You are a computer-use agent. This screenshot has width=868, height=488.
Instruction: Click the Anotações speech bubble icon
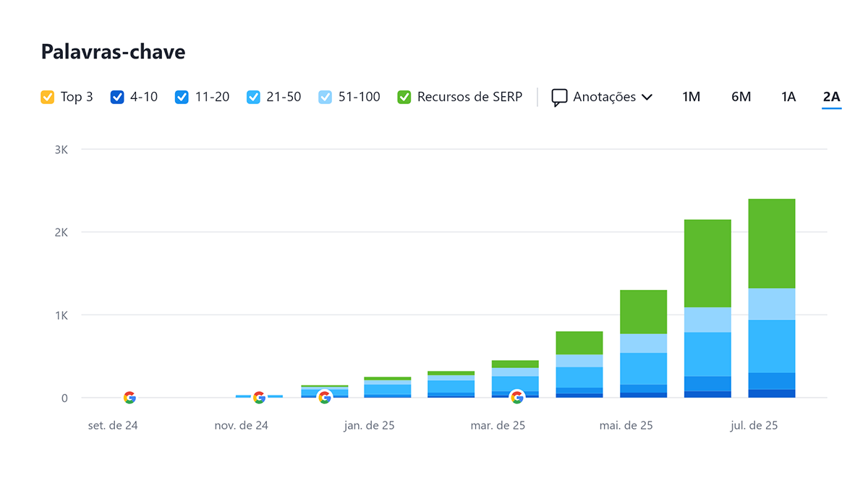click(x=559, y=98)
